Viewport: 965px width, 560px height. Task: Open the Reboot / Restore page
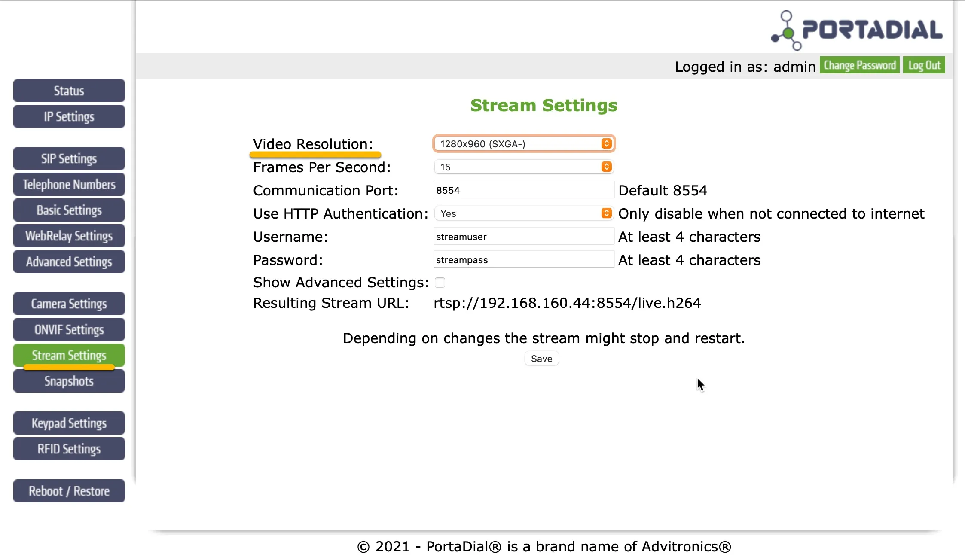[x=69, y=491]
